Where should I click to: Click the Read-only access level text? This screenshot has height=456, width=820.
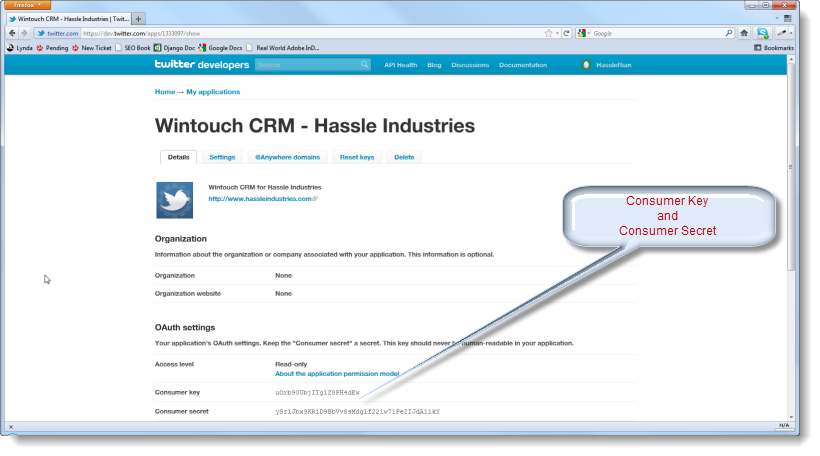[x=291, y=364]
